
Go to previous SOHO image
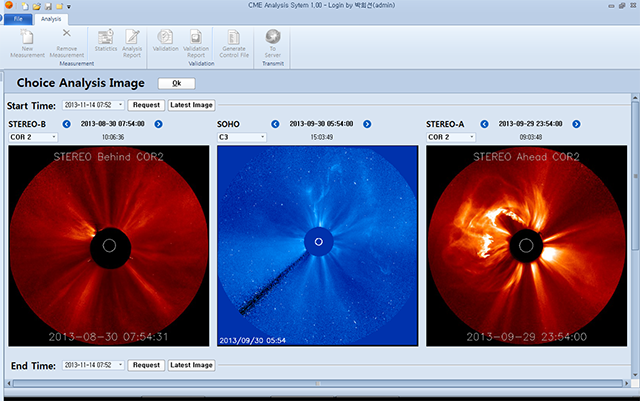[x=276, y=124]
